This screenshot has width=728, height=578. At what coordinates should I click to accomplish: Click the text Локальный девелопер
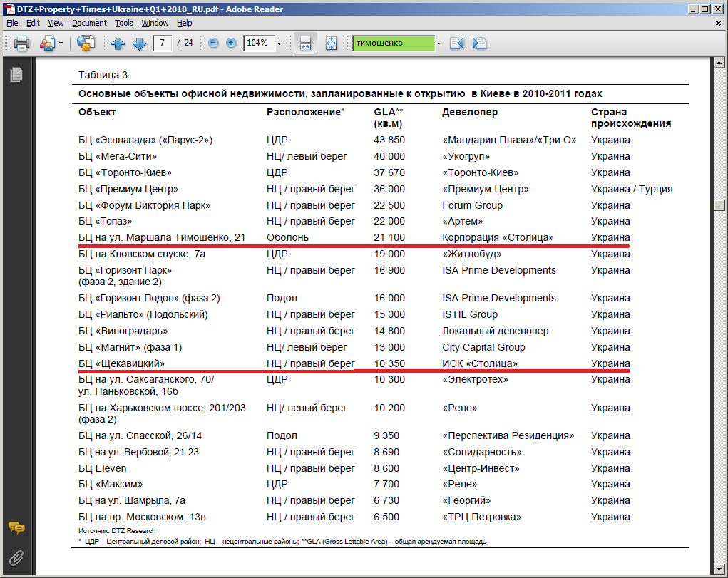point(496,331)
